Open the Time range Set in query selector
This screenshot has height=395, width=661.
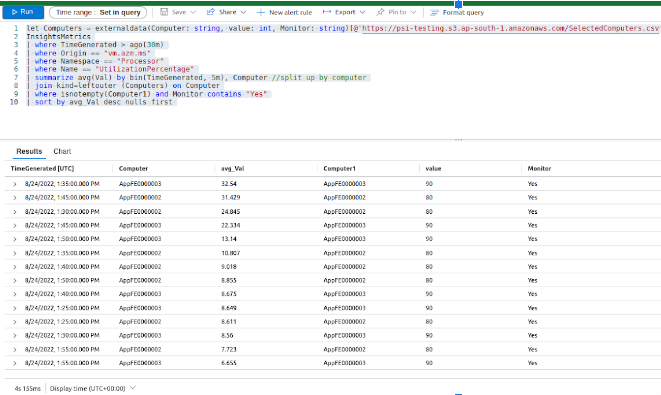(x=98, y=12)
